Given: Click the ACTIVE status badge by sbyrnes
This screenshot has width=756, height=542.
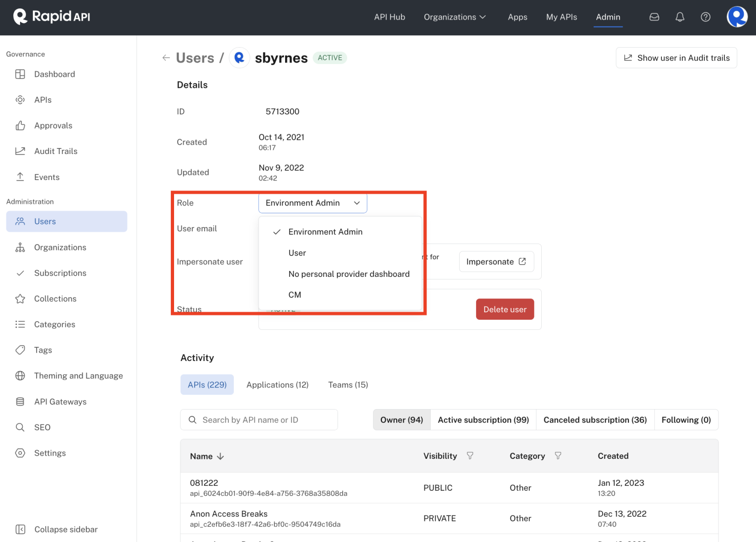Looking at the screenshot, I should click(x=330, y=58).
